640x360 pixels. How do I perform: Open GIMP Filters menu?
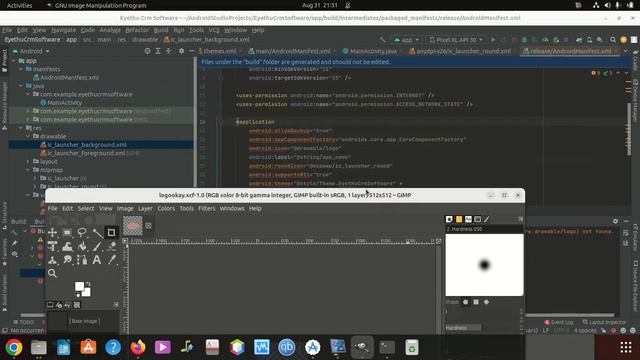click(x=207, y=209)
